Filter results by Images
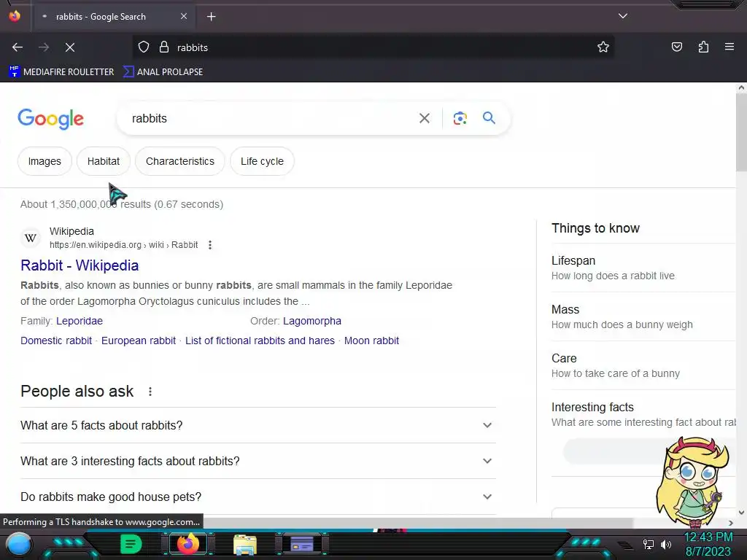 click(44, 161)
